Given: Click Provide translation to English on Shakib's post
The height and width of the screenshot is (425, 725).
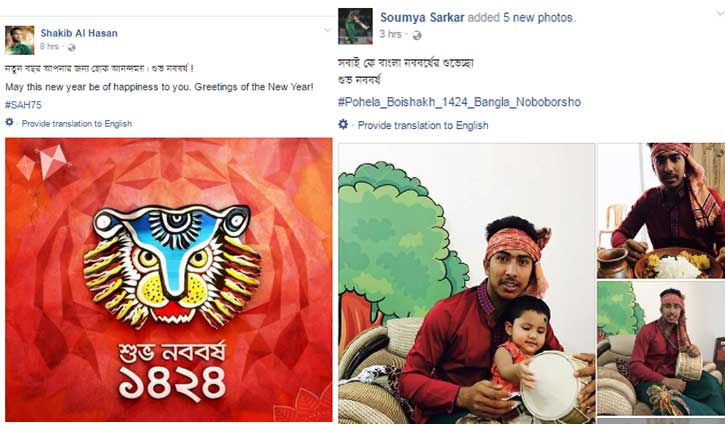Looking at the screenshot, I should point(77,123).
